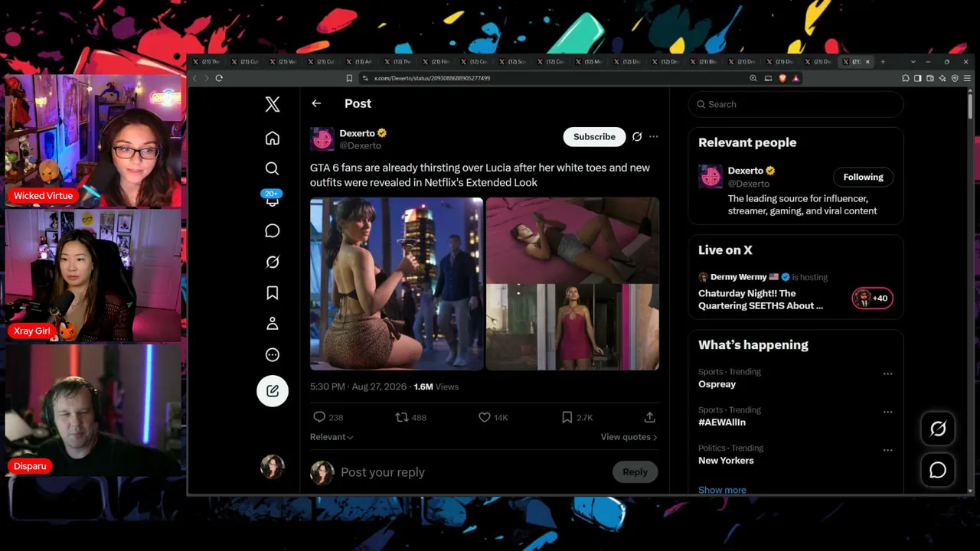980x551 pixels.
Task: Open the browser zoom magnifier icon
Action: tap(753, 78)
